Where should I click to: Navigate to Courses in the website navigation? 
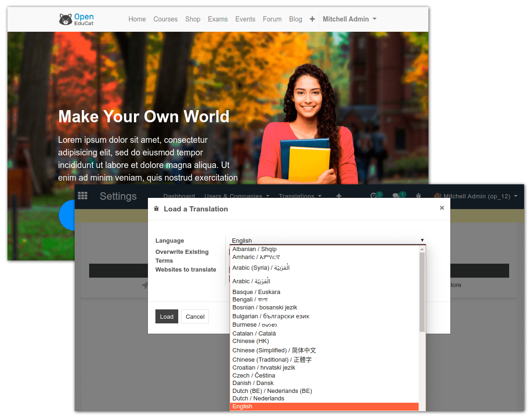point(165,19)
